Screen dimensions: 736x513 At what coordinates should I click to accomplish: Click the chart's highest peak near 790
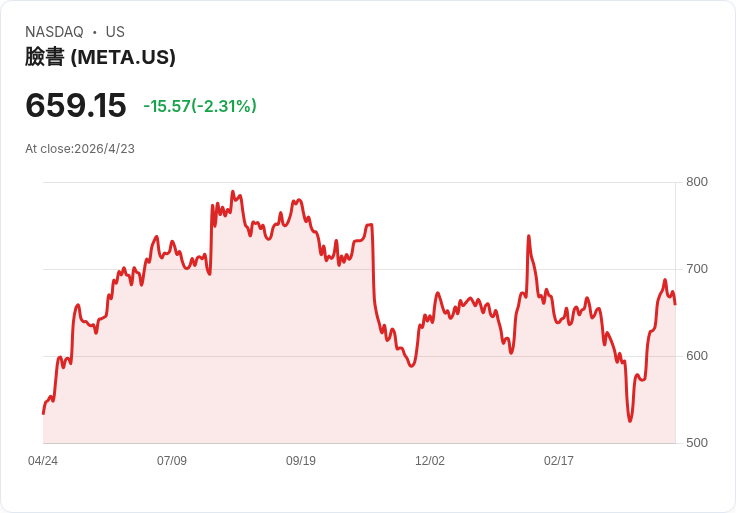(233, 192)
